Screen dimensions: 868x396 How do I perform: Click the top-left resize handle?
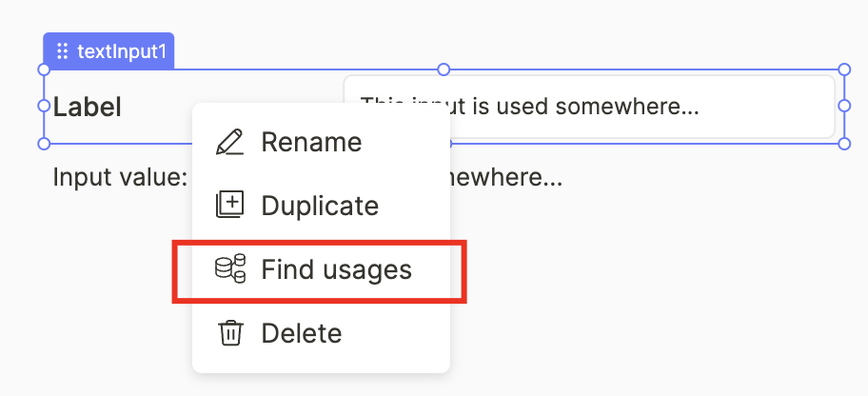point(43,69)
